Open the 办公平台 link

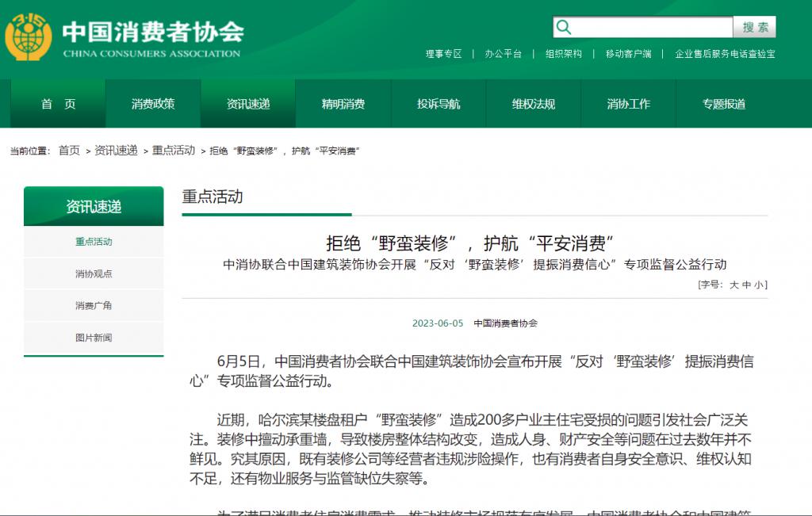(x=503, y=54)
